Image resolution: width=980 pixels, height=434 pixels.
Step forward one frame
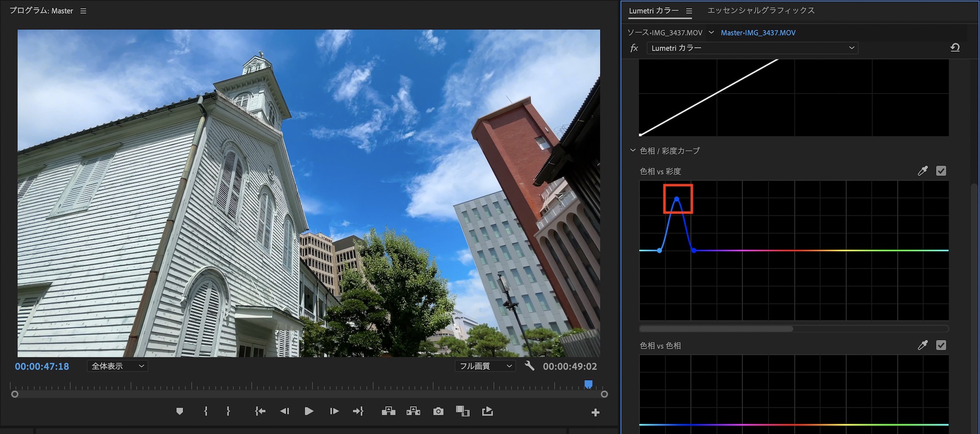point(334,411)
